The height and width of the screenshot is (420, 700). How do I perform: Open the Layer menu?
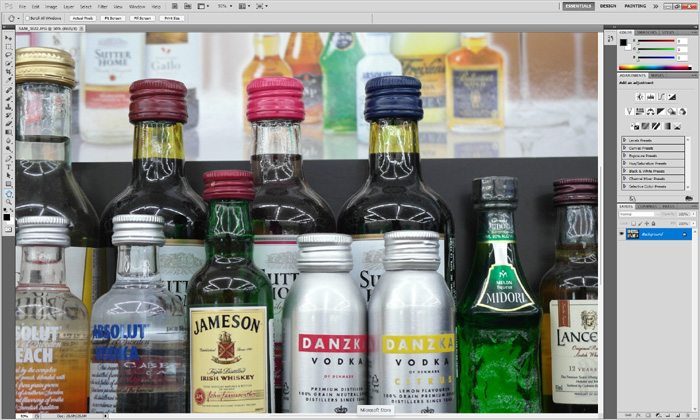point(69,7)
